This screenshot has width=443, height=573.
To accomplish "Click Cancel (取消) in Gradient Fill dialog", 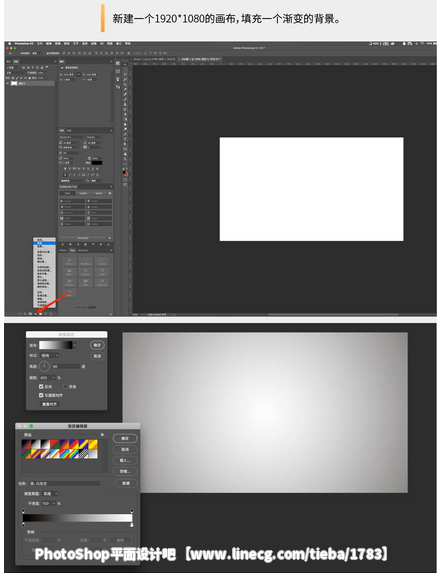I will click(97, 356).
